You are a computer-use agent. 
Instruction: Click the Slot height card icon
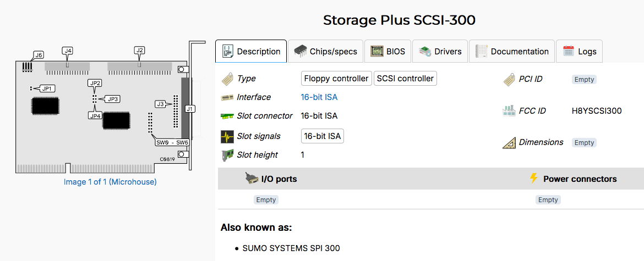pos(227,156)
